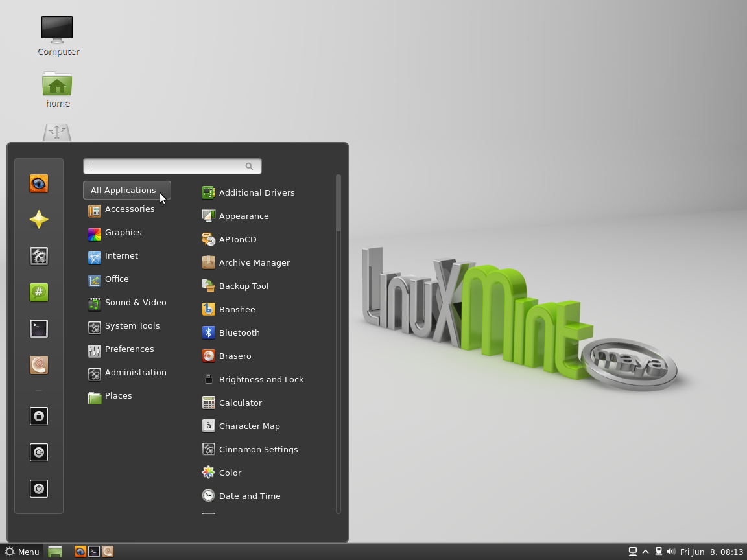The image size is (747, 560).
Task: Click the Menu button on the panel
Action: (x=22, y=552)
